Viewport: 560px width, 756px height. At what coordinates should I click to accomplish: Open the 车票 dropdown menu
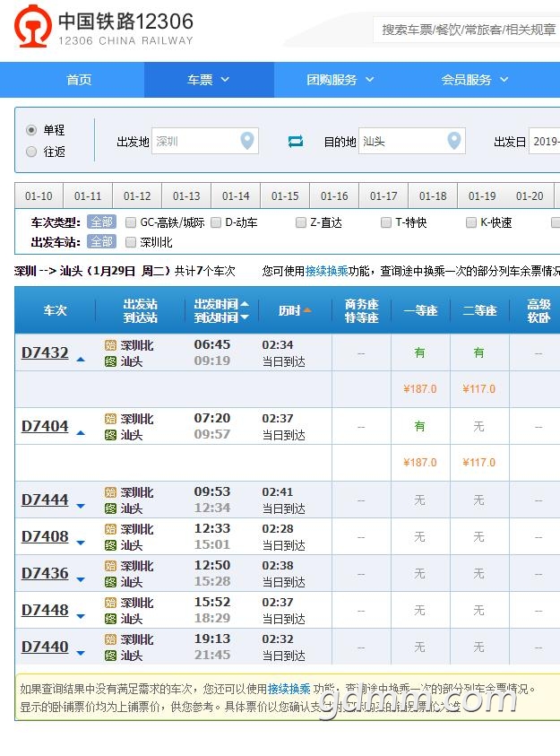(209, 80)
